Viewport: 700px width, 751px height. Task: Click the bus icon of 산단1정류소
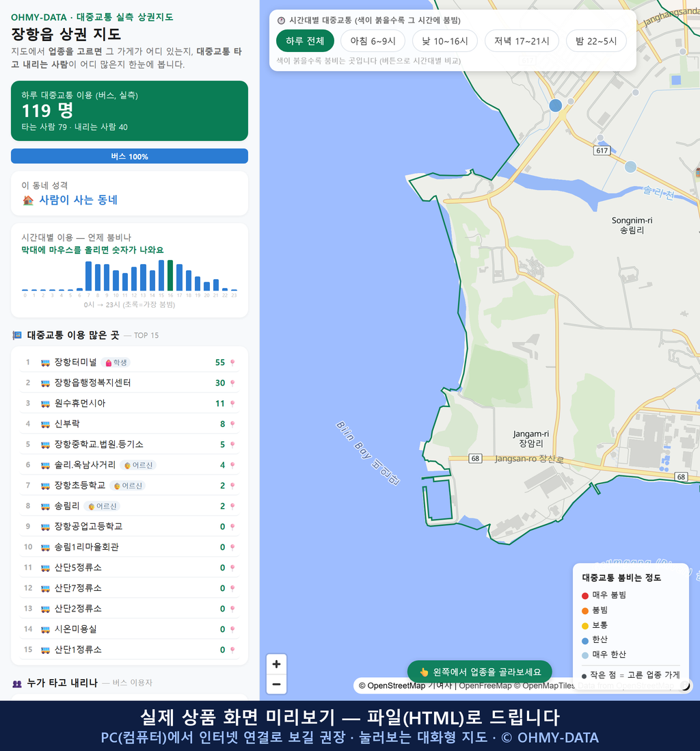[46, 650]
